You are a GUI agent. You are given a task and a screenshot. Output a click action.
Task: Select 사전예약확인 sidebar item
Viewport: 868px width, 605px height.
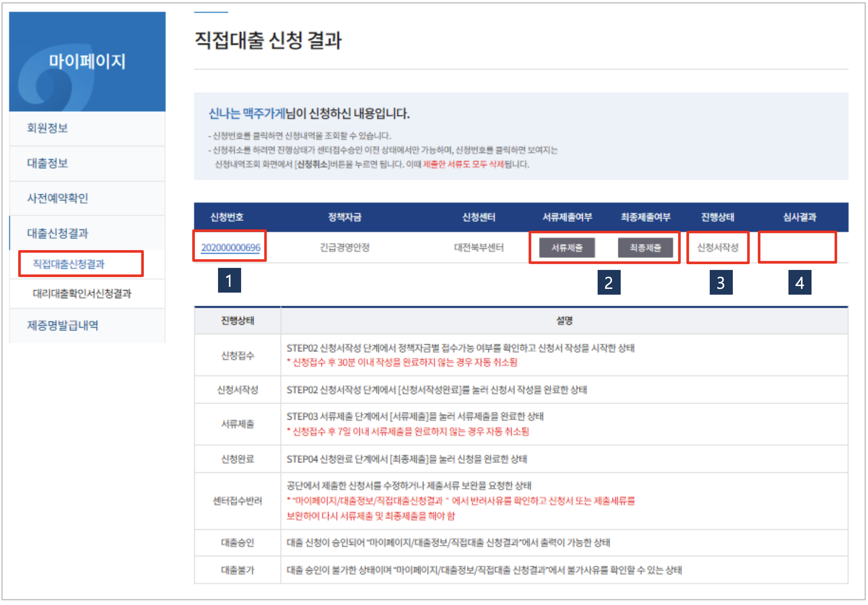[x=58, y=198]
